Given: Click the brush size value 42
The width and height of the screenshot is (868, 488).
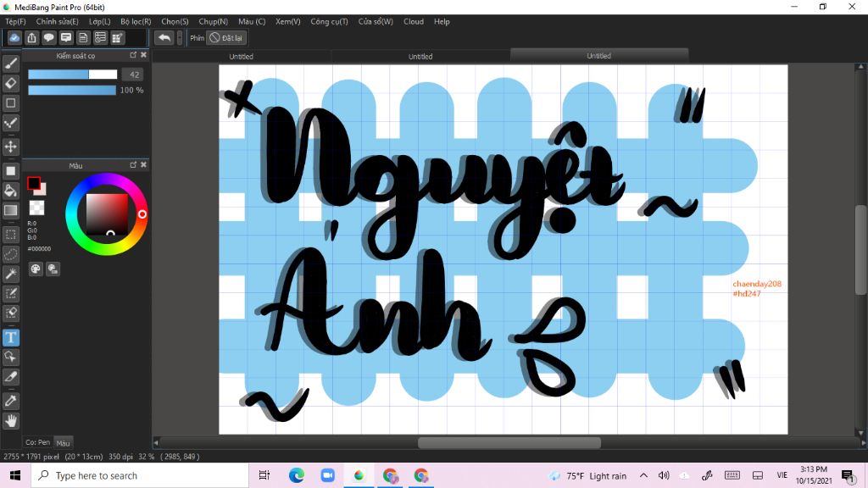Looking at the screenshot, I should 134,75.
